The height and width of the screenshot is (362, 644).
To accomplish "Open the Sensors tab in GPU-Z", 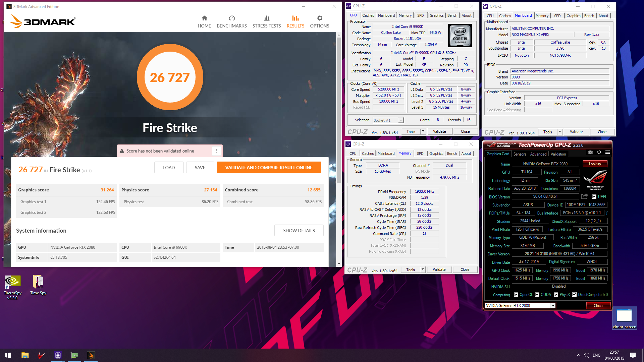I will coord(520,154).
